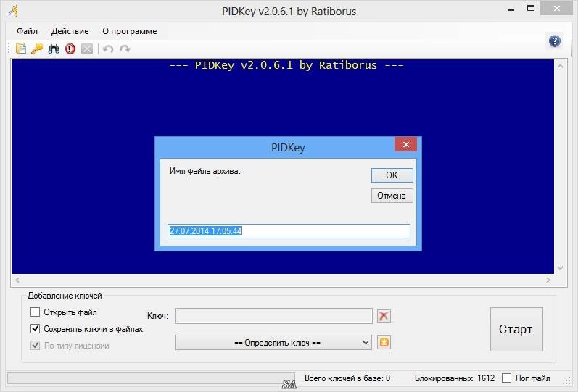Click the console header PIDKey v2.0.6.1 text
578x392 pixels.
click(286, 65)
